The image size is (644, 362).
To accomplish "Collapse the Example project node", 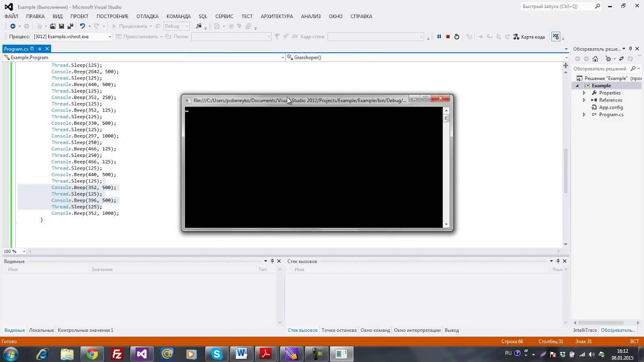I will tap(578, 86).
